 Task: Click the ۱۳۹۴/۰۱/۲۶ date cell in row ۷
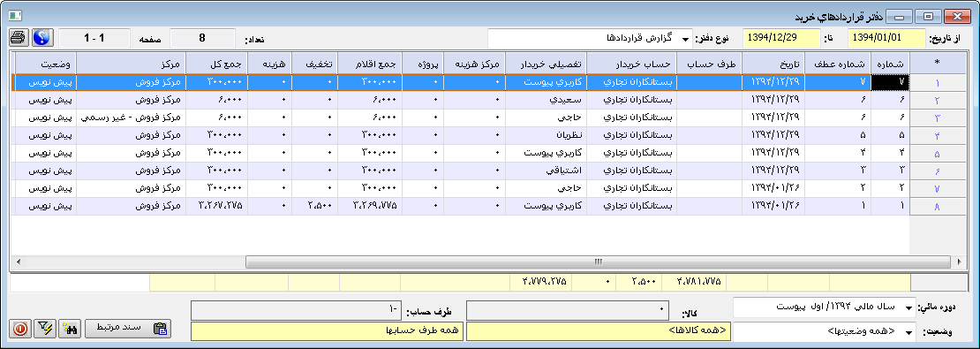pyautogui.click(x=773, y=188)
